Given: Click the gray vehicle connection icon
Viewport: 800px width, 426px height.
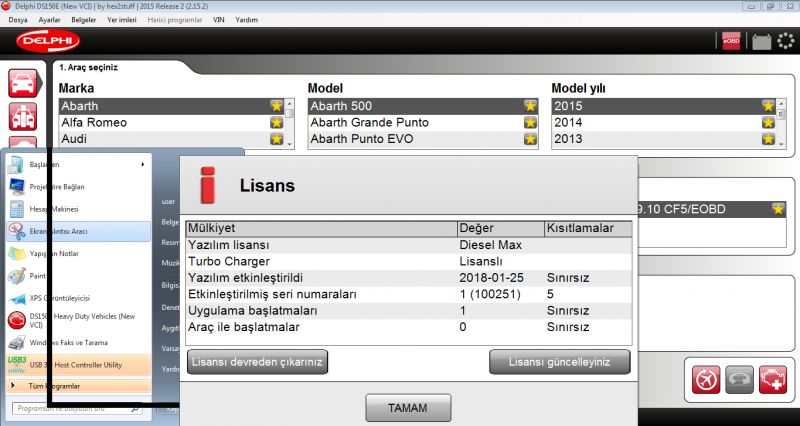Looking at the screenshot, I should pyautogui.click(x=739, y=380).
